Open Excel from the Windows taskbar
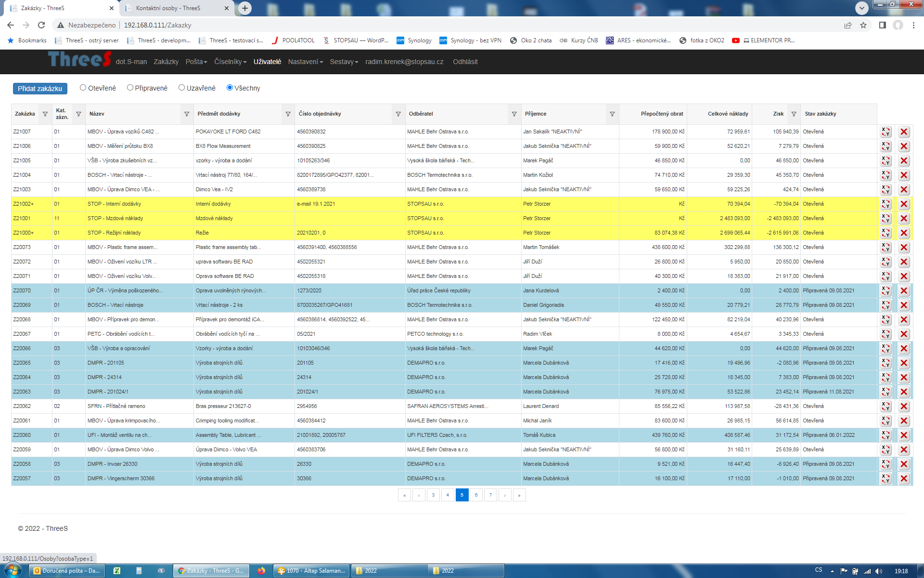 pos(117,571)
